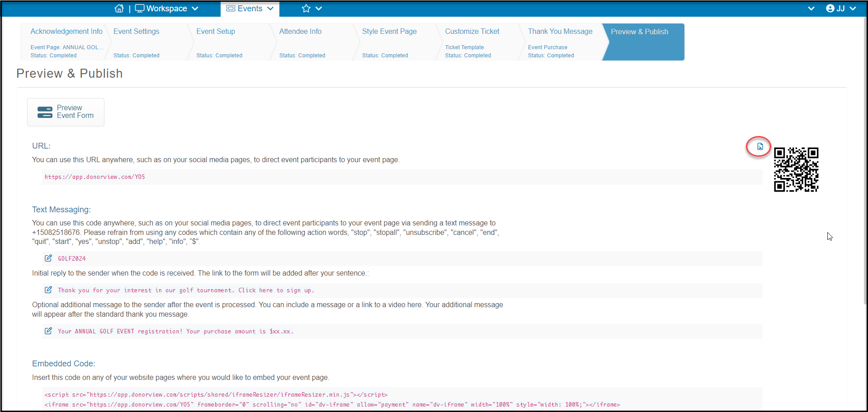
Task: Edit the GOLF2024 text code
Action: coord(48,258)
